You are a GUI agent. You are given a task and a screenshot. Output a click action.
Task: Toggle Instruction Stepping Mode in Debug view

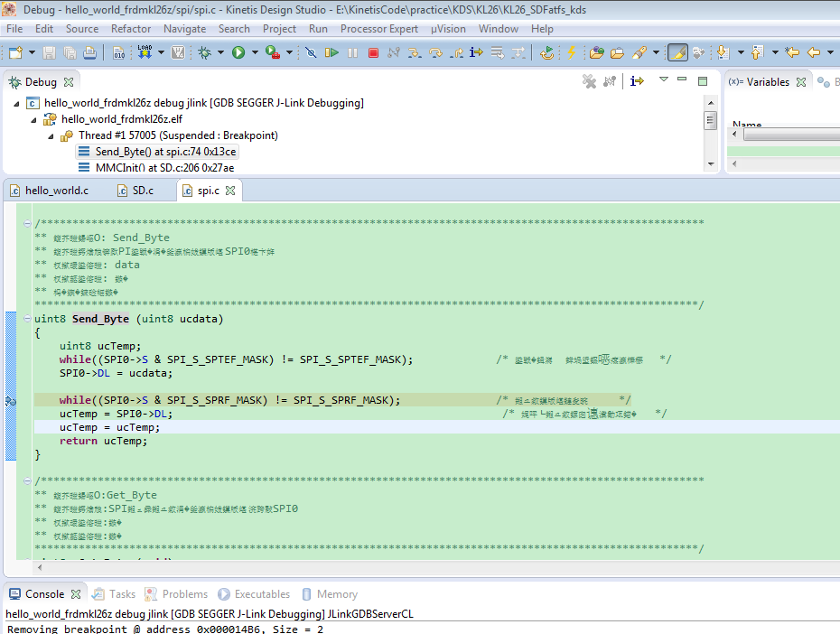pyautogui.click(x=637, y=81)
